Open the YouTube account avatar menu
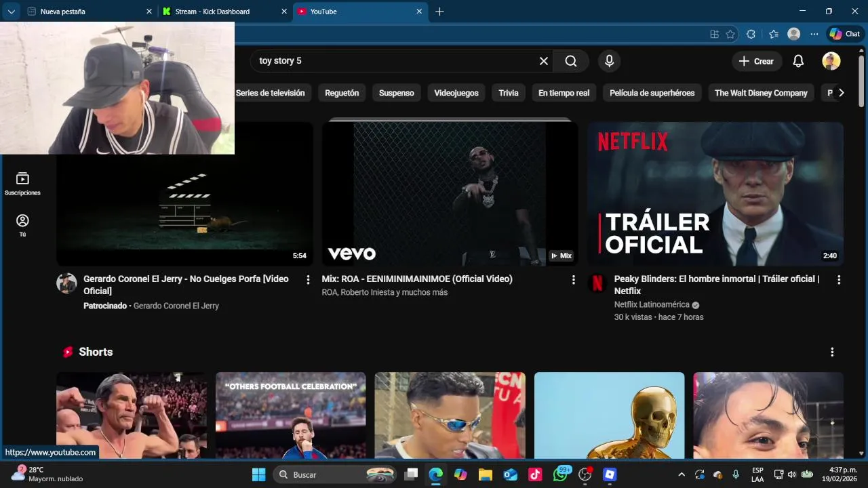The width and height of the screenshot is (868, 488). tap(831, 61)
